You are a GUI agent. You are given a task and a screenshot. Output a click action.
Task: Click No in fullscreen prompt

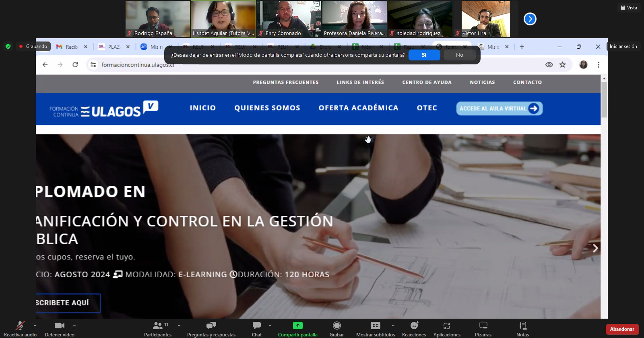(x=459, y=55)
